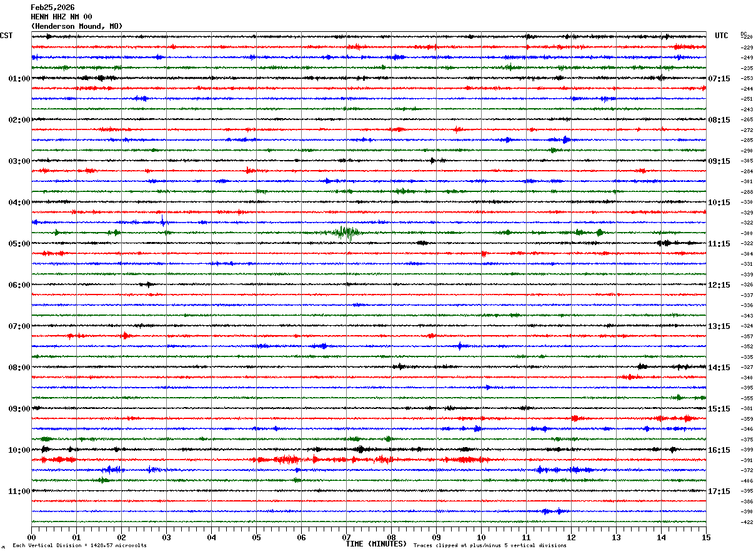
Task: Click the UTC timezone label
Action: [722, 36]
